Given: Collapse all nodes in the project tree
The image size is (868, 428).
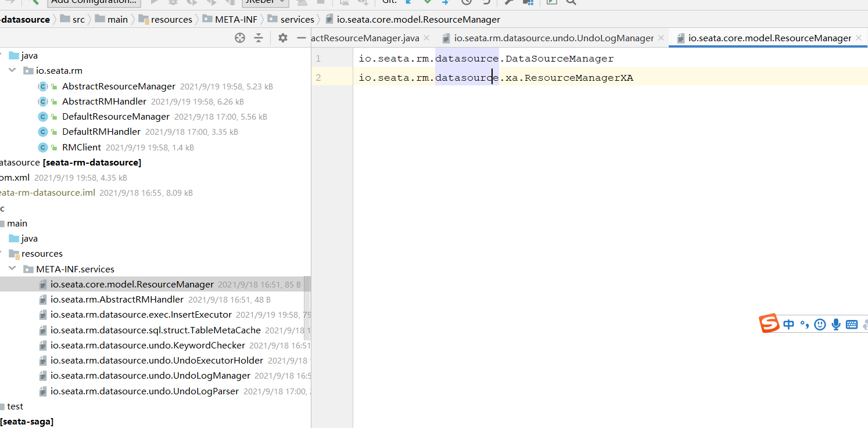Looking at the screenshot, I should coord(259,38).
